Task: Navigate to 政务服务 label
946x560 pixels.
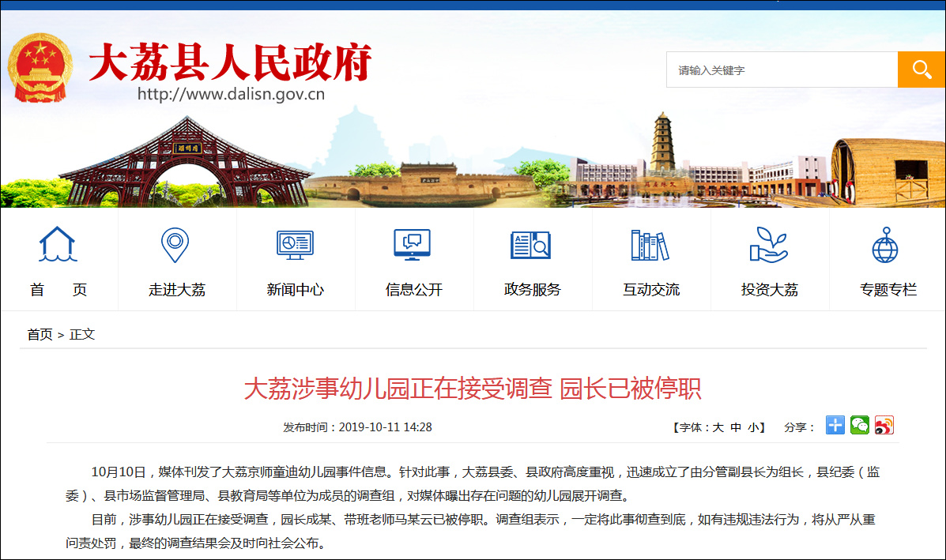Action: tap(532, 290)
